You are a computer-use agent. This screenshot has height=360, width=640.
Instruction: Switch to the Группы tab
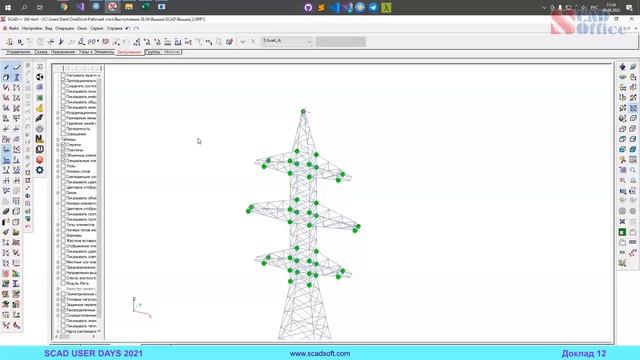(x=152, y=52)
